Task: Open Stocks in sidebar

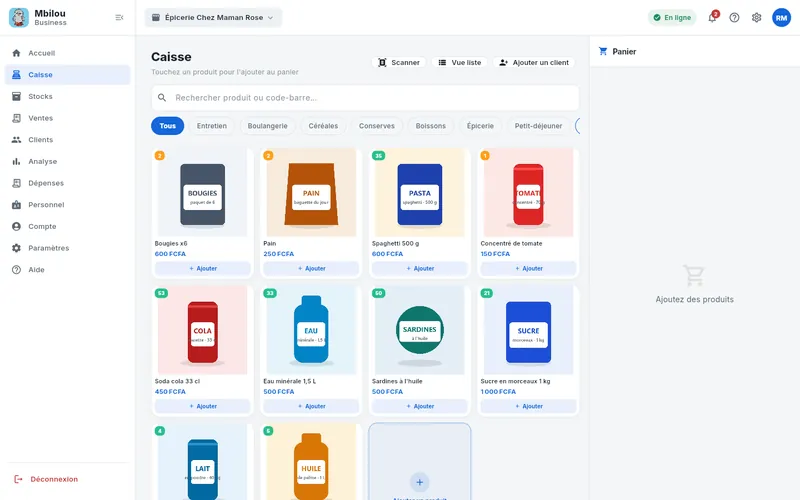Action: 67,96
